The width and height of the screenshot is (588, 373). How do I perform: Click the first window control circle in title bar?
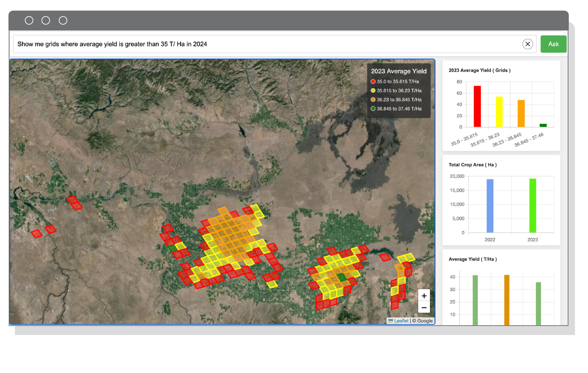click(29, 20)
